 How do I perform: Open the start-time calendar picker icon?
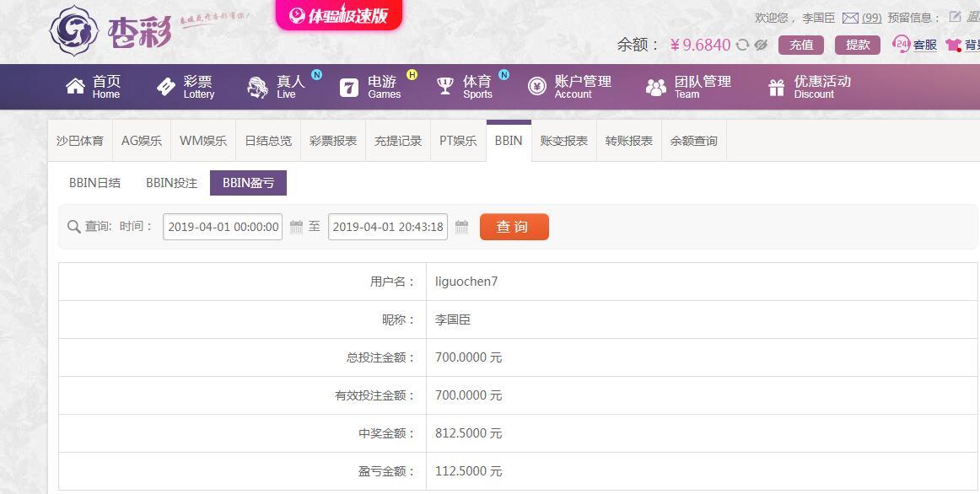click(x=296, y=227)
